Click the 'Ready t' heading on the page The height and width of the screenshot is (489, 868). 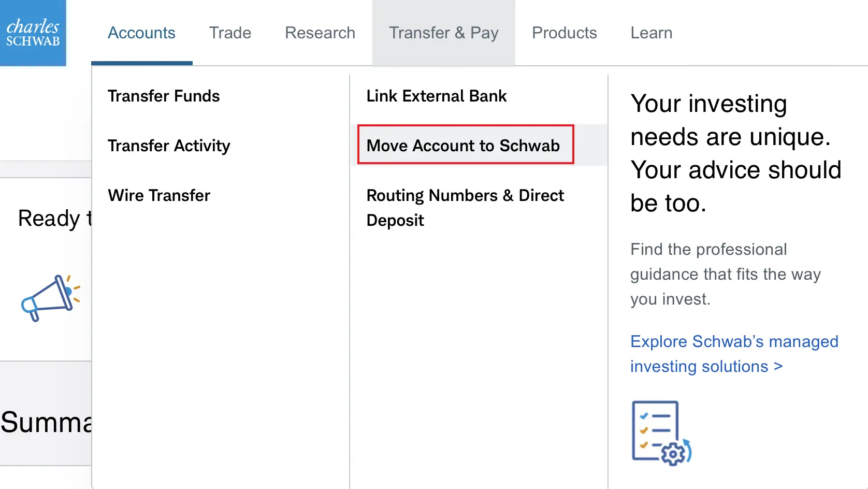tap(55, 218)
